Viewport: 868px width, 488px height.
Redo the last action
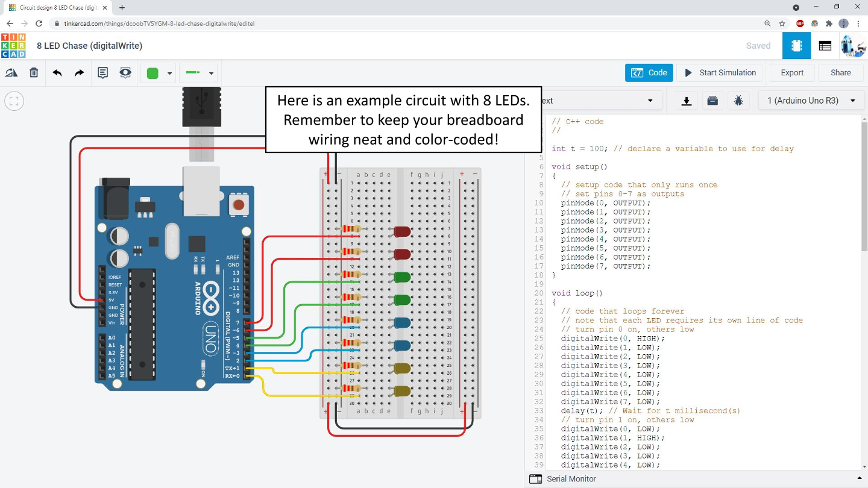tap(79, 73)
